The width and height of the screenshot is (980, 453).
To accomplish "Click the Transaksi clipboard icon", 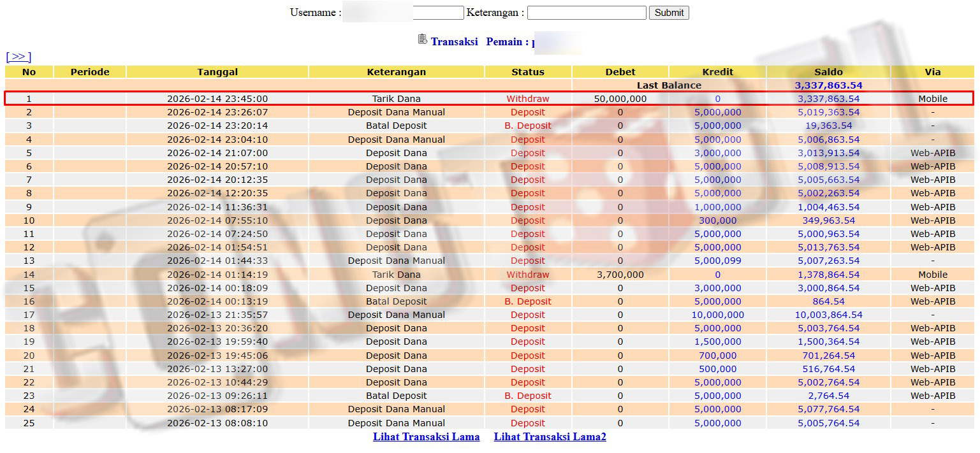I will [x=422, y=40].
